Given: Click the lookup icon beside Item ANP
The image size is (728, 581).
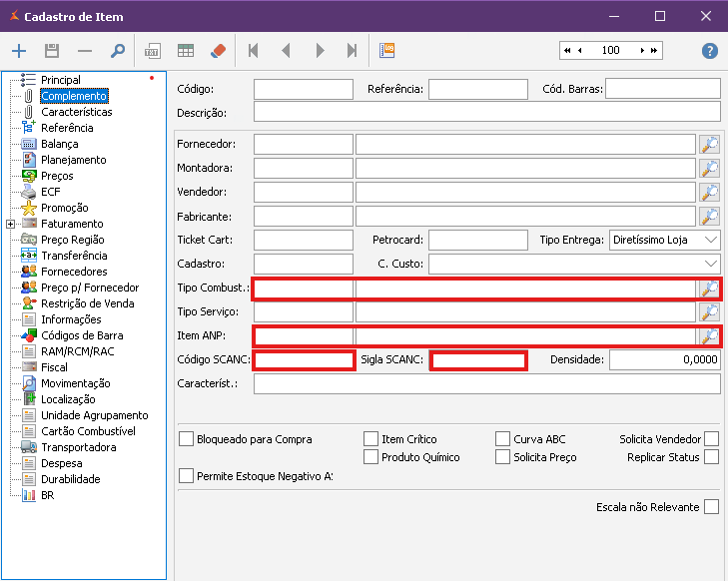Looking at the screenshot, I should (x=709, y=336).
